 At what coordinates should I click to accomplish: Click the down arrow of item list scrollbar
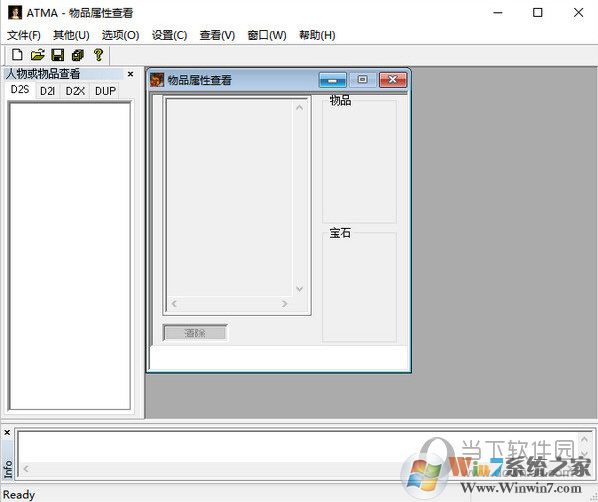(299, 289)
